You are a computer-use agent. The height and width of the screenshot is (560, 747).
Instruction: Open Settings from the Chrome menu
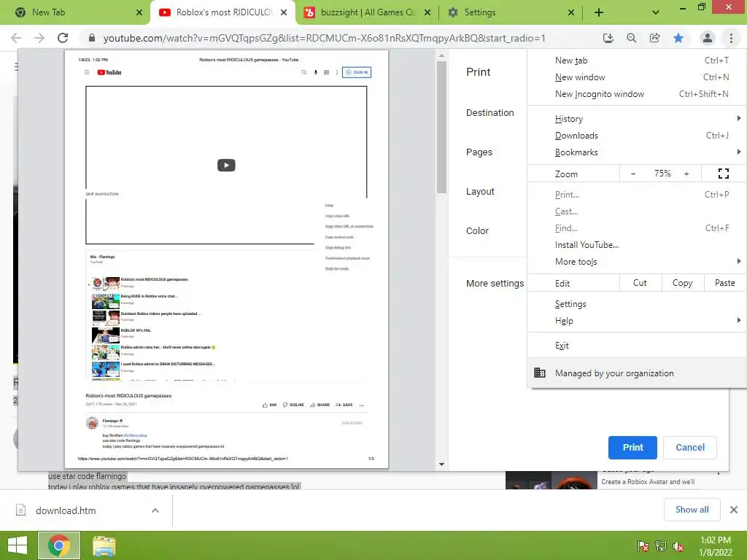click(x=637, y=304)
